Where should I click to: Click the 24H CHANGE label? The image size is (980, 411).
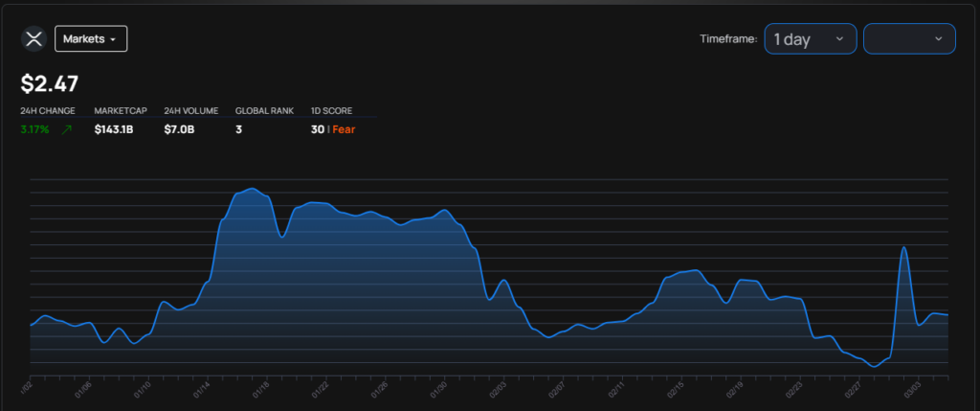point(48,111)
